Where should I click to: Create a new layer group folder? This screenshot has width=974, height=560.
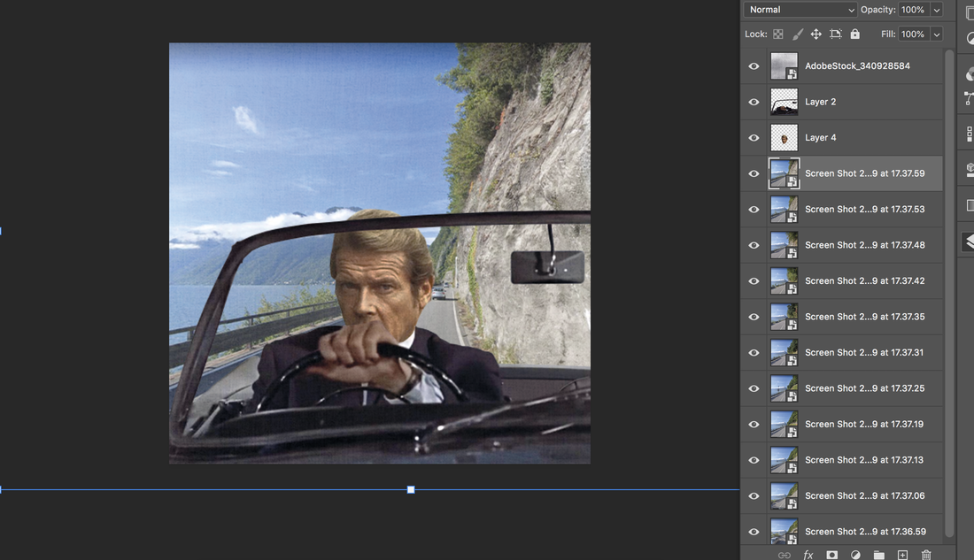pyautogui.click(x=879, y=555)
